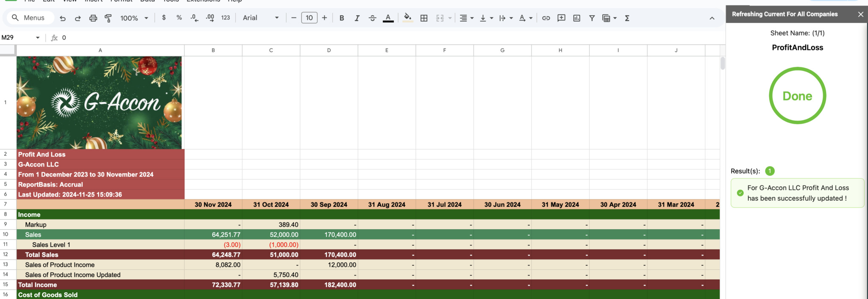
Task: Open the fill color bucket picker
Action: (x=408, y=18)
